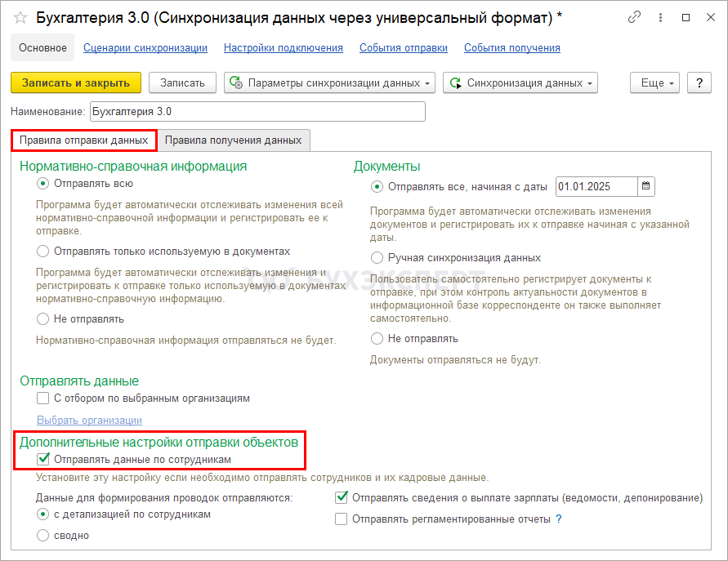
Task: Open 'Параметры синхронизации данных' dropdown
Action: pos(329,82)
